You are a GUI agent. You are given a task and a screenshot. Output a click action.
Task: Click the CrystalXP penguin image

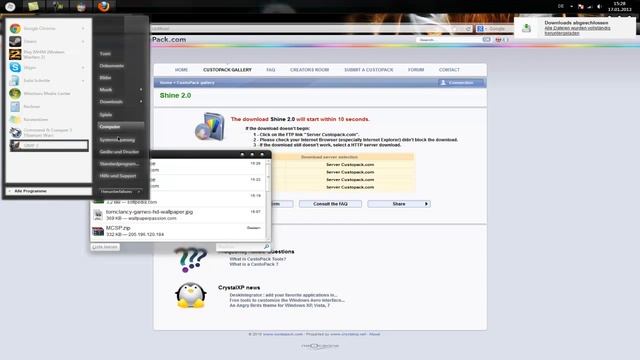click(x=191, y=295)
